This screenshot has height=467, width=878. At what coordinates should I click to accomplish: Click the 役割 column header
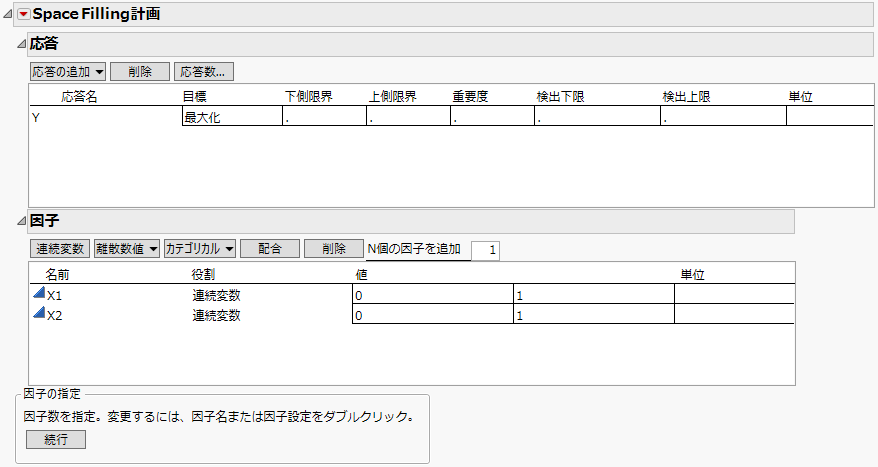203,275
